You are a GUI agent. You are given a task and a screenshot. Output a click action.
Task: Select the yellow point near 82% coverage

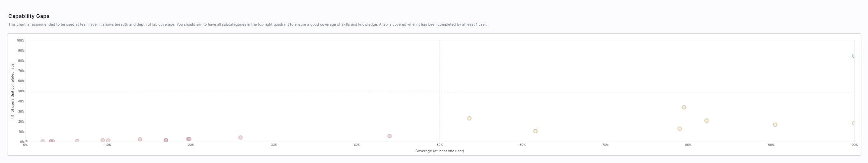tap(706, 121)
